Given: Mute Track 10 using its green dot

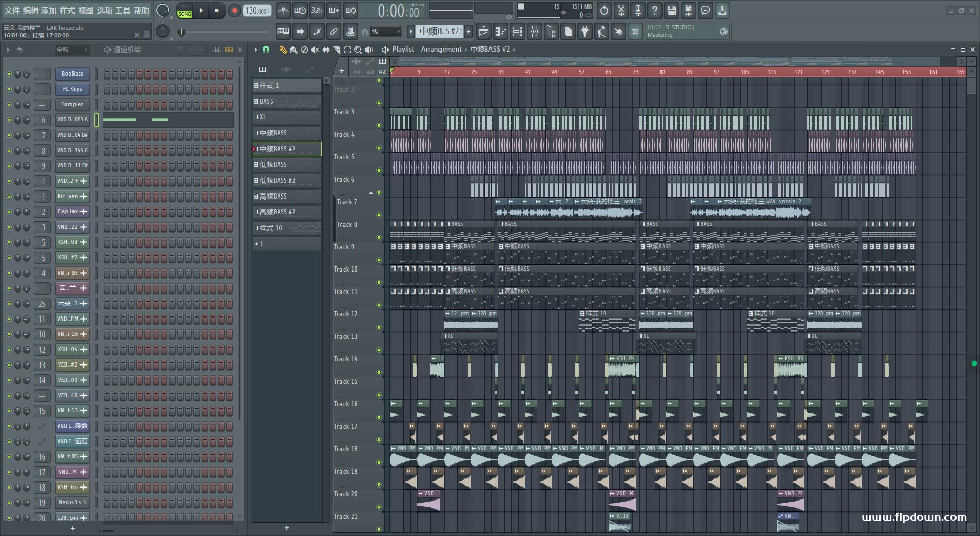Looking at the screenshot, I should coord(379,282).
